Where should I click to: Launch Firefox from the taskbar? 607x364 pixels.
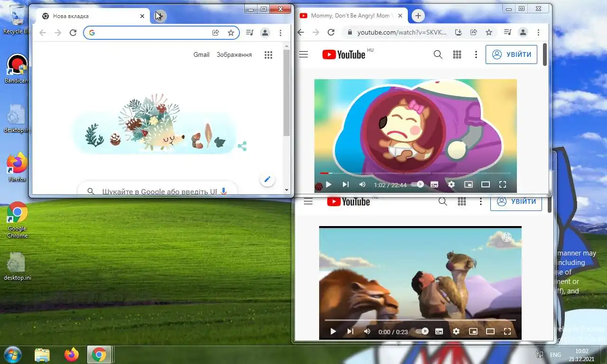(x=72, y=355)
